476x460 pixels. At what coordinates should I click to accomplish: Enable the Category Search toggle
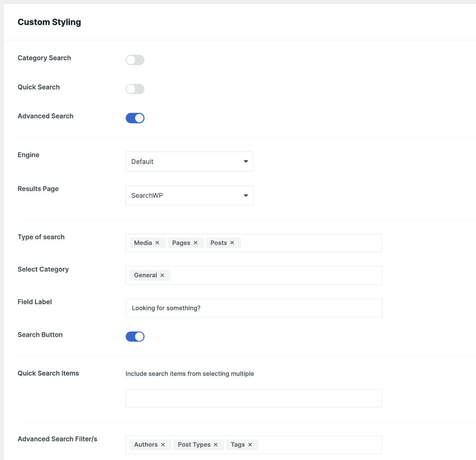click(x=135, y=60)
